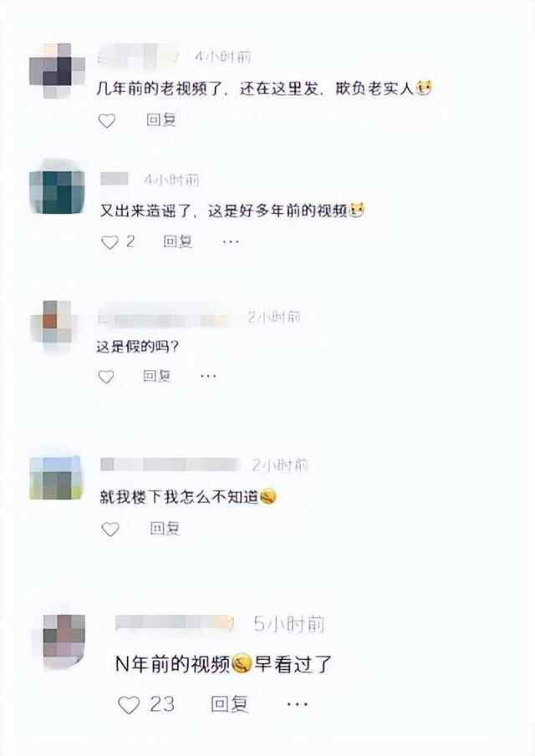Reply to the N年前的视频 comment

coord(230,704)
